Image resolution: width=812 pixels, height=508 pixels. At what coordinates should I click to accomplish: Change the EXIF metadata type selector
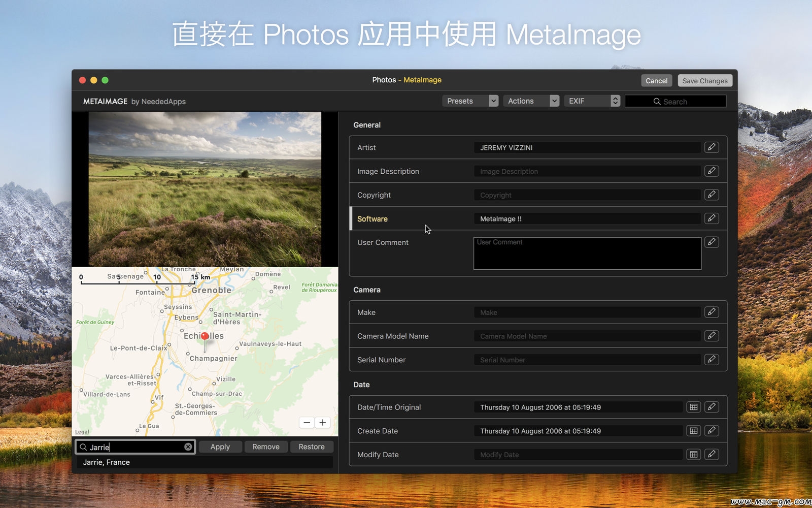pos(592,101)
